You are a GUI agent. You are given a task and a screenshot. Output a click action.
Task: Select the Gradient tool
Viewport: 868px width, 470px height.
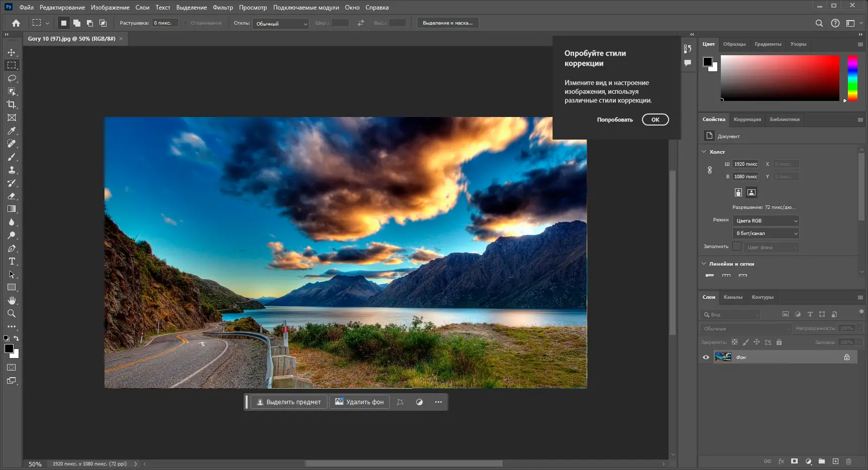pyautogui.click(x=12, y=209)
